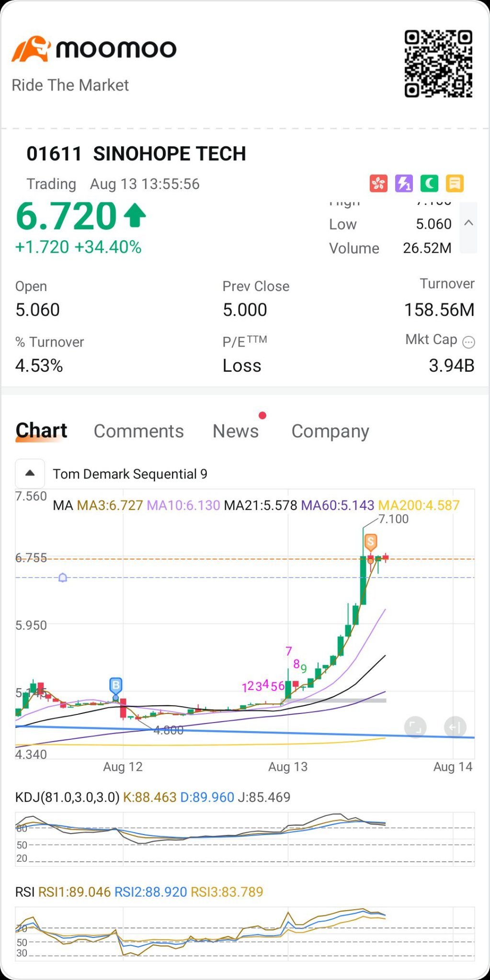Tap the Low 5.060 value

tap(433, 224)
